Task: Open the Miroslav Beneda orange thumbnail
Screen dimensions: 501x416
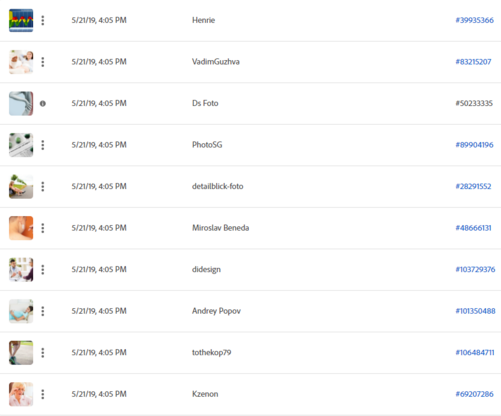Action: pyautogui.click(x=21, y=228)
